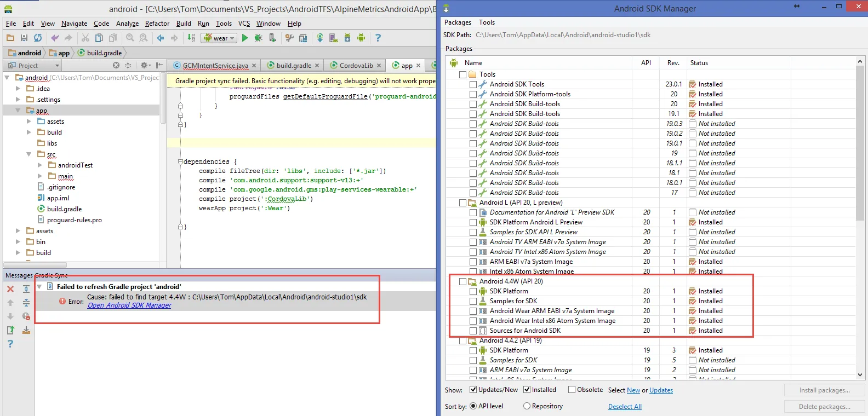Switch to CordovaLib editor tab

pyautogui.click(x=356, y=65)
